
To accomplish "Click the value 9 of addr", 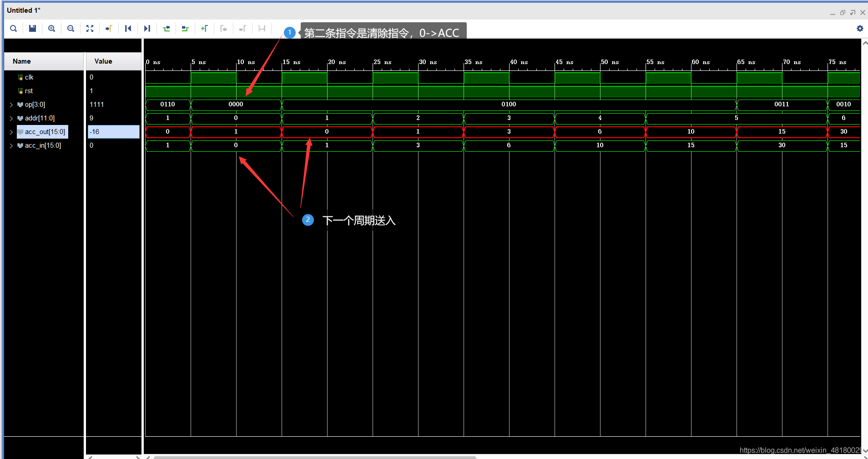I will tap(91, 118).
